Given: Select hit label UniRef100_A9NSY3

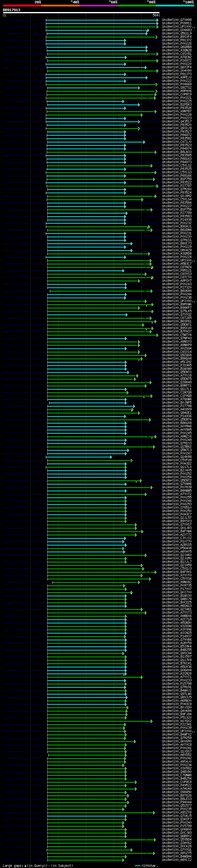Looking at the screenshot, I should click(x=177, y=342).
